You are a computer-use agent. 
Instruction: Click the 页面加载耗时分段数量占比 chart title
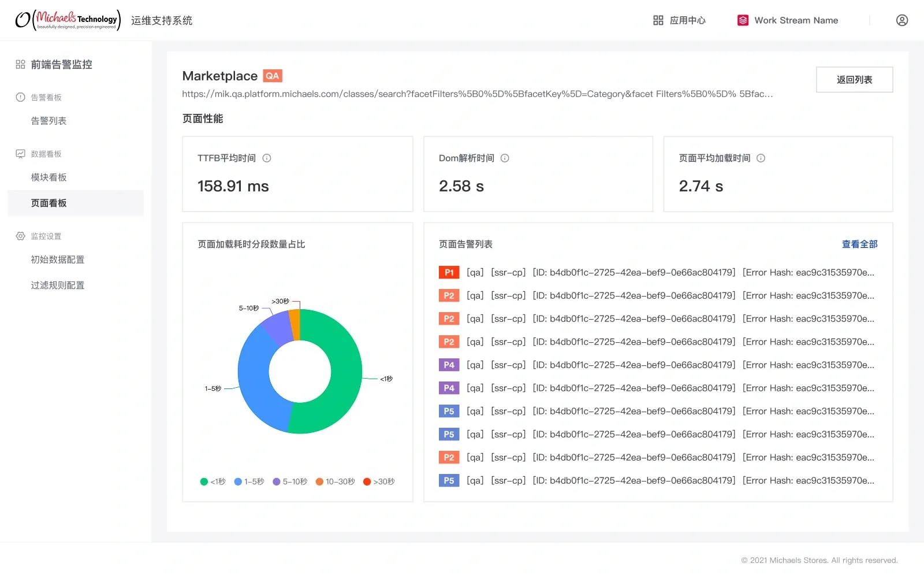point(251,244)
